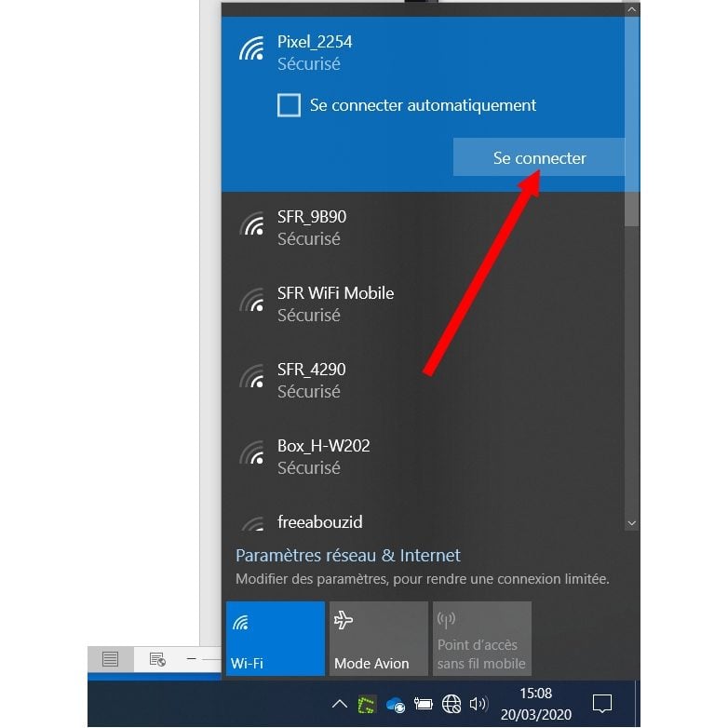
Task: Click signal icon of SFR_4290
Action: [x=252, y=376]
